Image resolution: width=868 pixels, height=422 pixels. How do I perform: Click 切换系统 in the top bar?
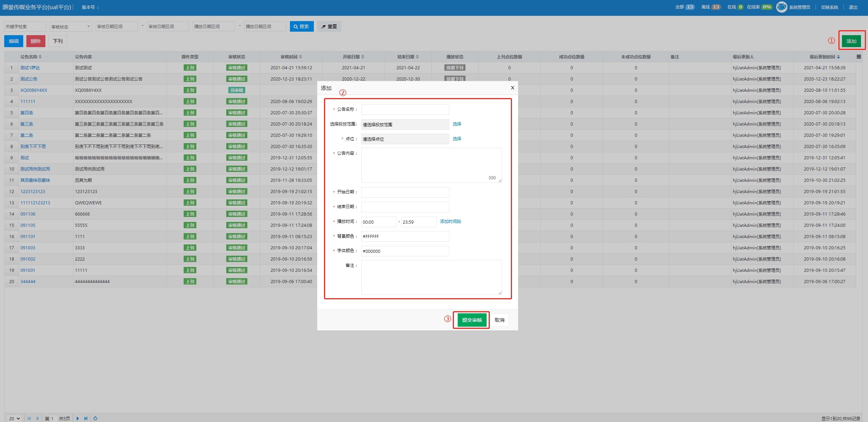(x=829, y=7)
